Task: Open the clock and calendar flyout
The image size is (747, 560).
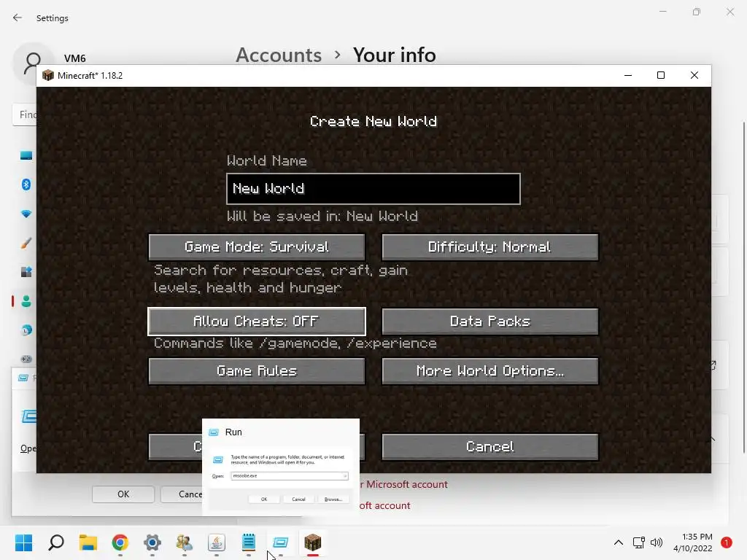Action: point(693,542)
